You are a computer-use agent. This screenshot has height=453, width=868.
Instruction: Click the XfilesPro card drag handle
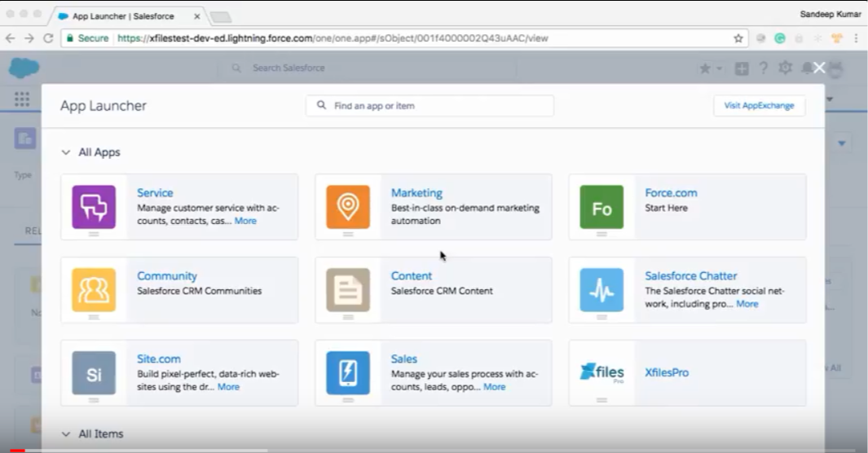[601, 400]
